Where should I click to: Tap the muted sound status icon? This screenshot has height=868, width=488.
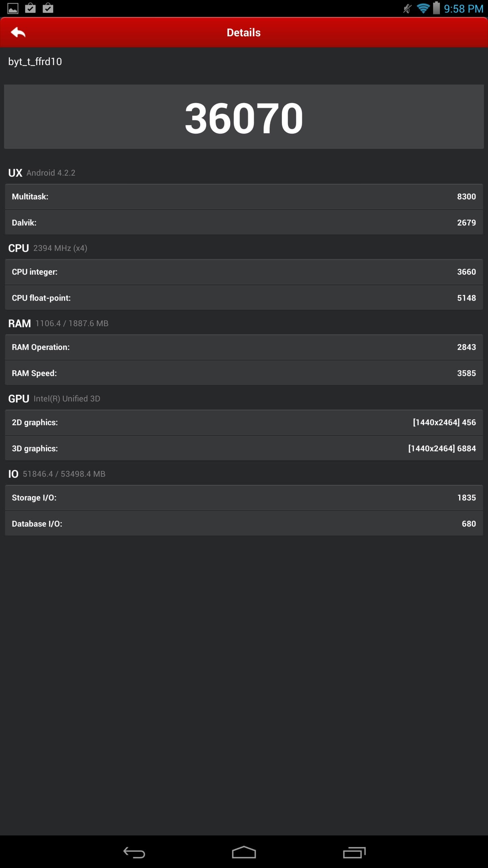pyautogui.click(x=407, y=8)
